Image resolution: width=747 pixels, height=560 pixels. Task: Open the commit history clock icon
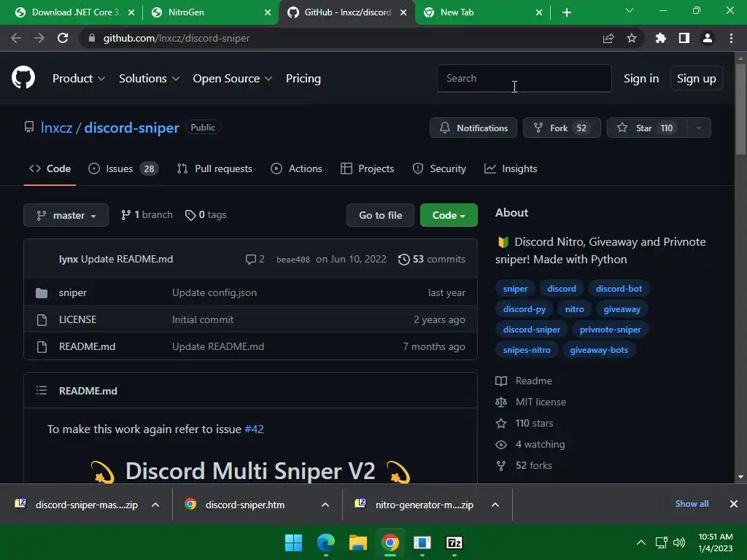[x=403, y=259]
